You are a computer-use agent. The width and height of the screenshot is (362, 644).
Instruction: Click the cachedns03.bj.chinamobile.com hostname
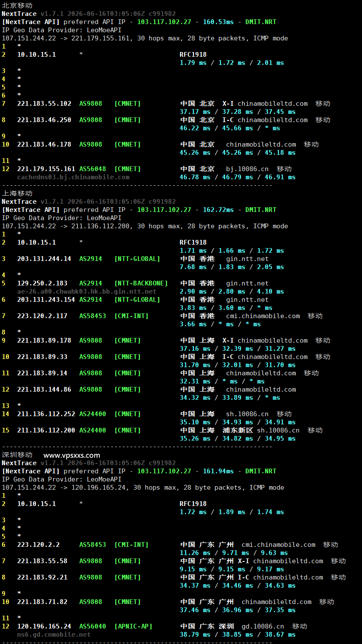pyautogui.click(x=73, y=177)
